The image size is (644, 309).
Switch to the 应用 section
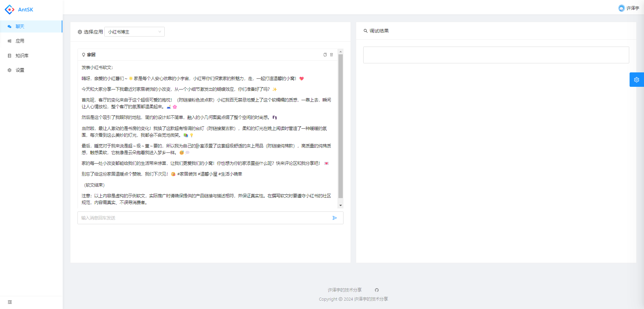tap(19, 41)
